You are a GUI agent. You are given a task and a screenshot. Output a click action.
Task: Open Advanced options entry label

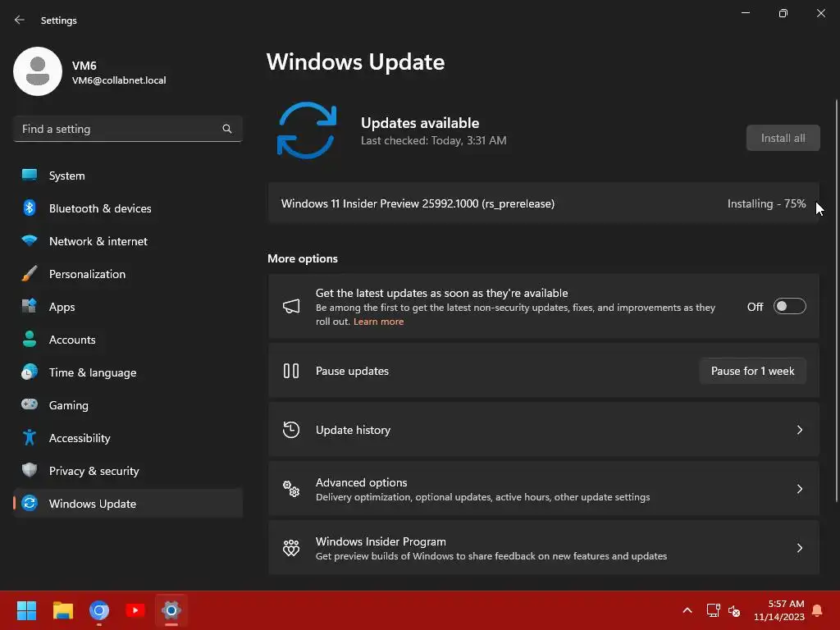(x=361, y=482)
